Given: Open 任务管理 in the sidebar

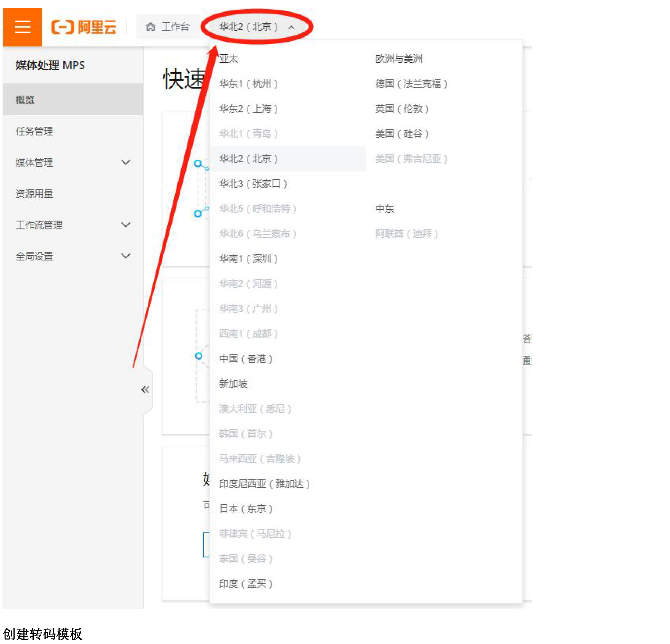Looking at the screenshot, I should click(34, 131).
